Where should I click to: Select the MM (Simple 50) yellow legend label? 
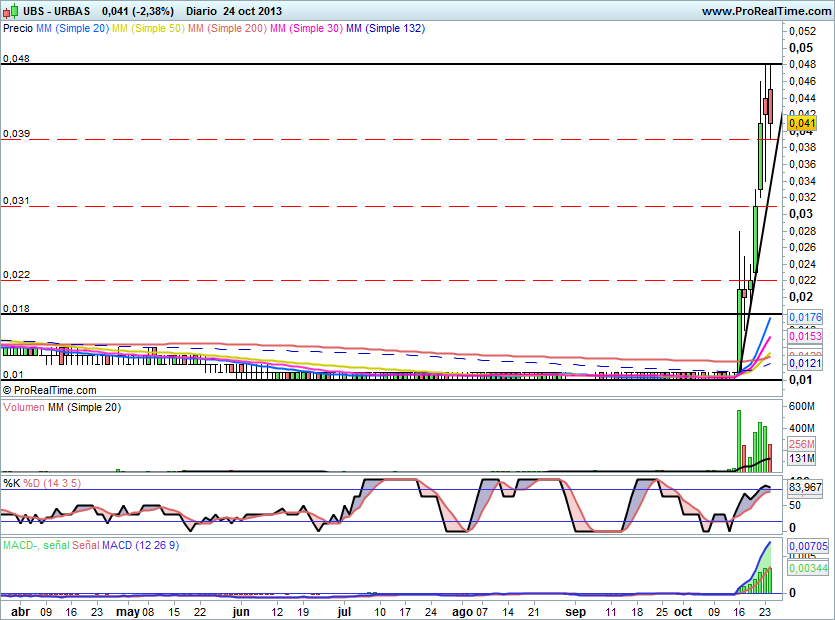click(x=147, y=29)
